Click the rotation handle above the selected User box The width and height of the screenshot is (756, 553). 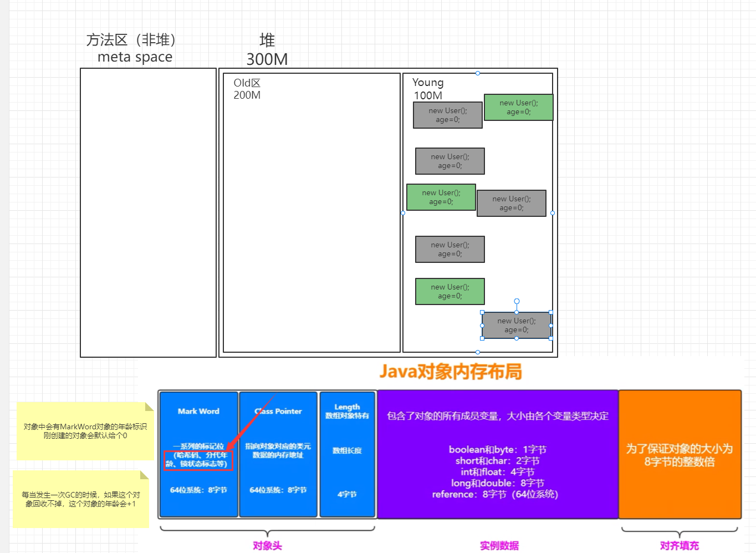pyautogui.click(x=517, y=301)
